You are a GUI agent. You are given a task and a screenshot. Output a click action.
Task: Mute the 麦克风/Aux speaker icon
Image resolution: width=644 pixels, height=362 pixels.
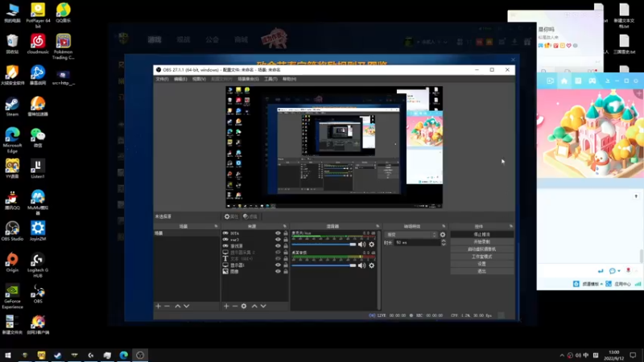pyautogui.click(x=361, y=245)
